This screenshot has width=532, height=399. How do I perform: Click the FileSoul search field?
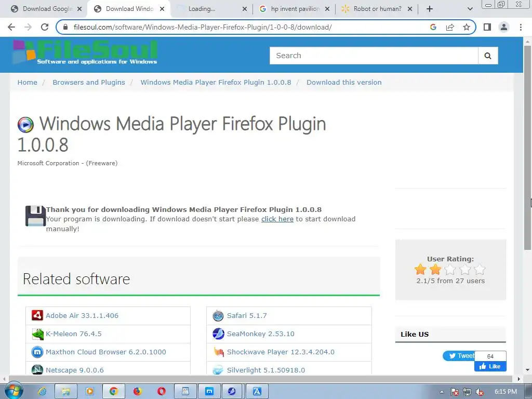tap(374, 56)
